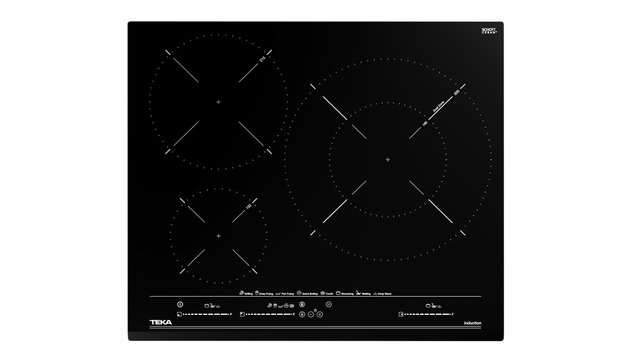The width and height of the screenshot is (644, 362).
Task: Click the Grilling legend label
Action: point(248,294)
